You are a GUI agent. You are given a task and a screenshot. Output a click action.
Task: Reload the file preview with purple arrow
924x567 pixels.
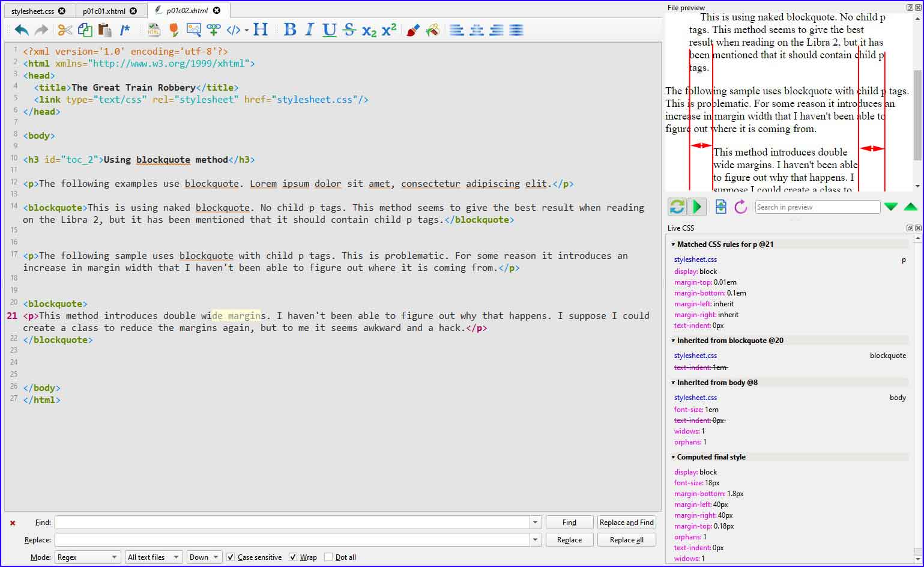pos(741,207)
